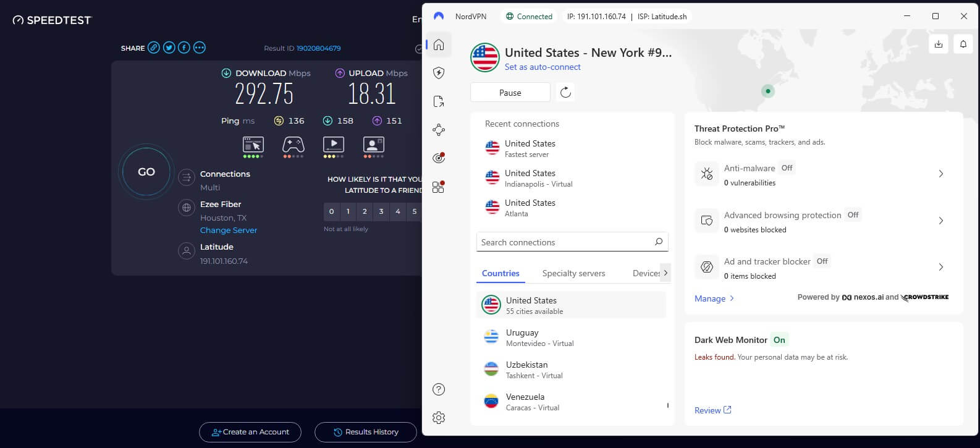Open the help question mark icon in NordVPN
This screenshot has height=448, width=980.
click(439, 389)
